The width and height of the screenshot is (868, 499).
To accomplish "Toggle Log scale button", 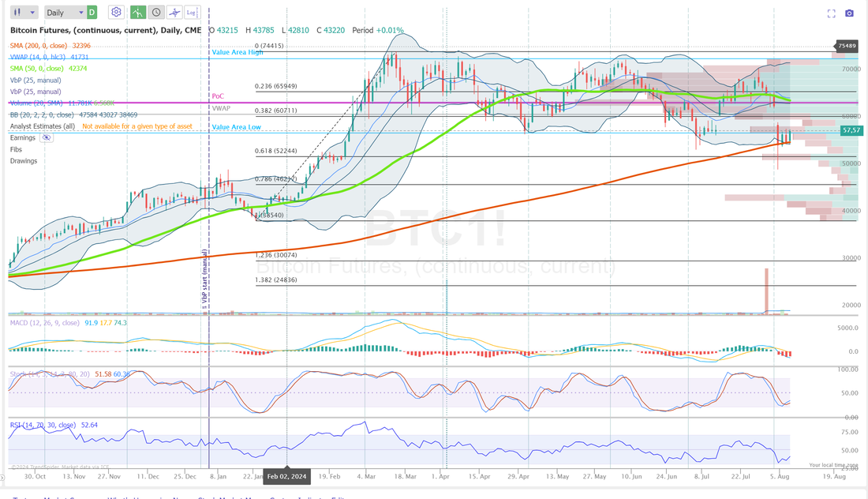I will coord(192,12).
